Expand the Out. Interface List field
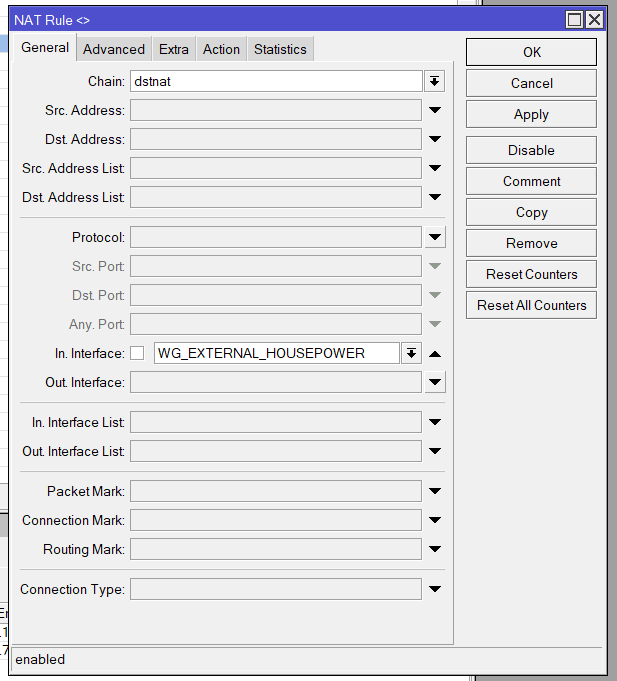 (435, 451)
